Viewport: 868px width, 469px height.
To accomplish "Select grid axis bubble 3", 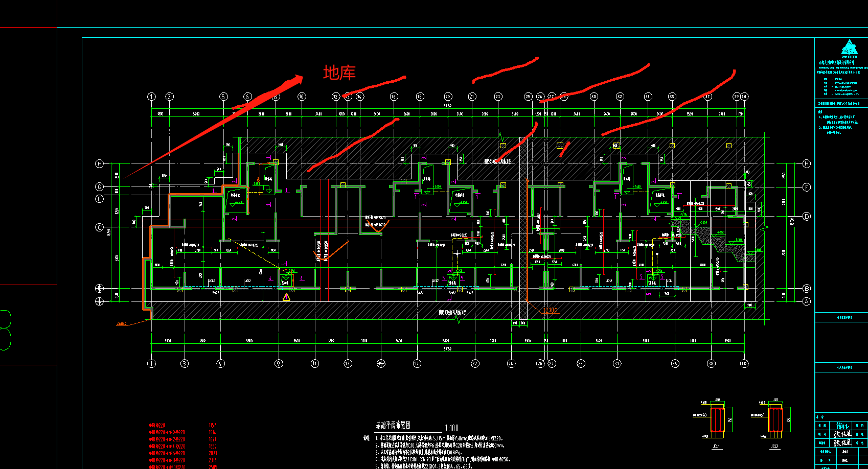I will [185, 364].
